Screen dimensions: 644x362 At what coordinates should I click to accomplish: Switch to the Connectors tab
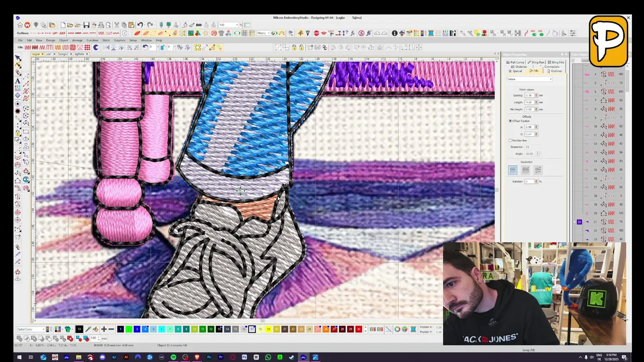(550, 66)
